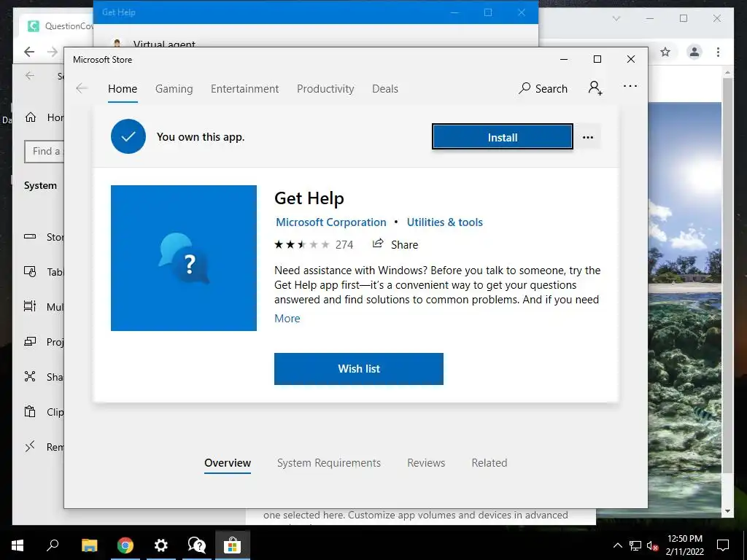747x560 pixels.
Task: Select the Overview section tab
Action: (x=228, y=463)
